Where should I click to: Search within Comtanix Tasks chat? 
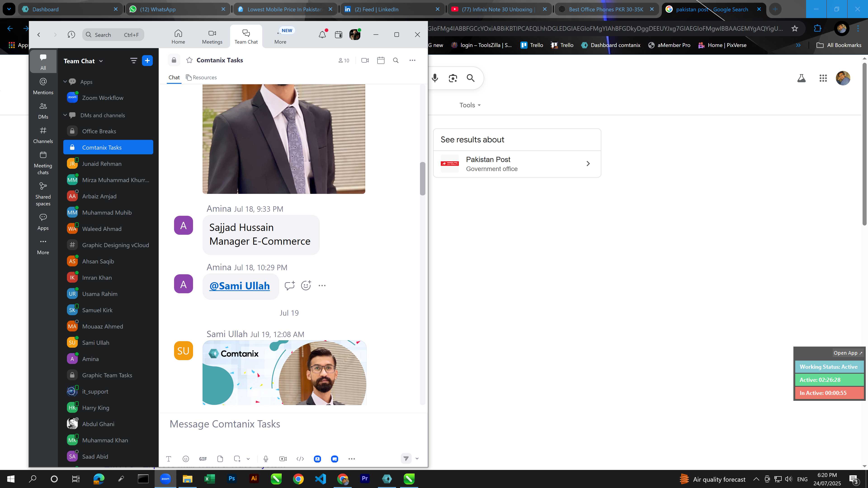[396, 60]
